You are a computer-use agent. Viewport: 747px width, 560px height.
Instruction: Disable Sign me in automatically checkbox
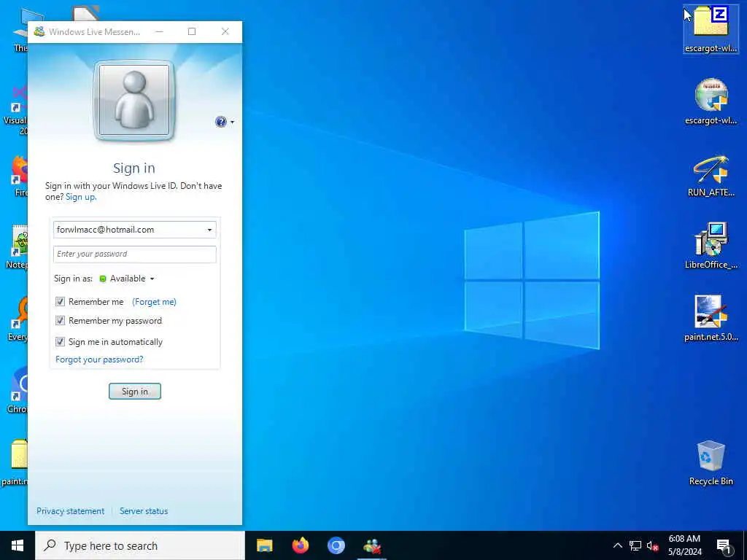(60, 341)
